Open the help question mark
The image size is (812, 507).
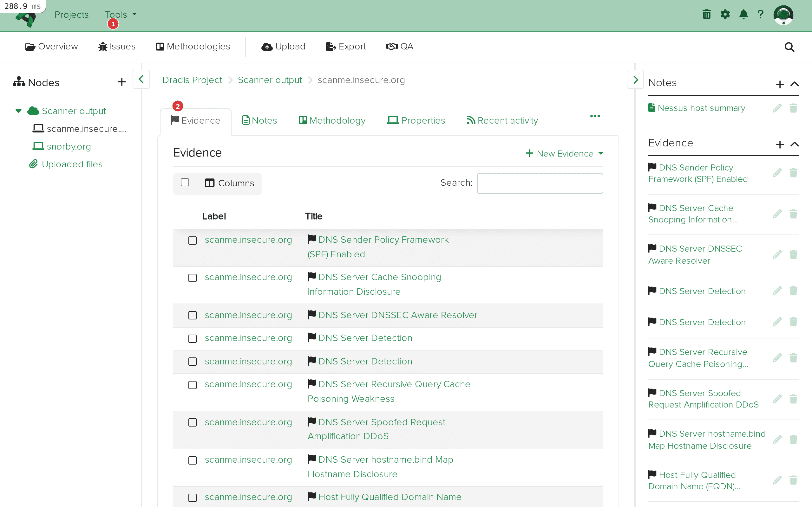click(761, 15)
